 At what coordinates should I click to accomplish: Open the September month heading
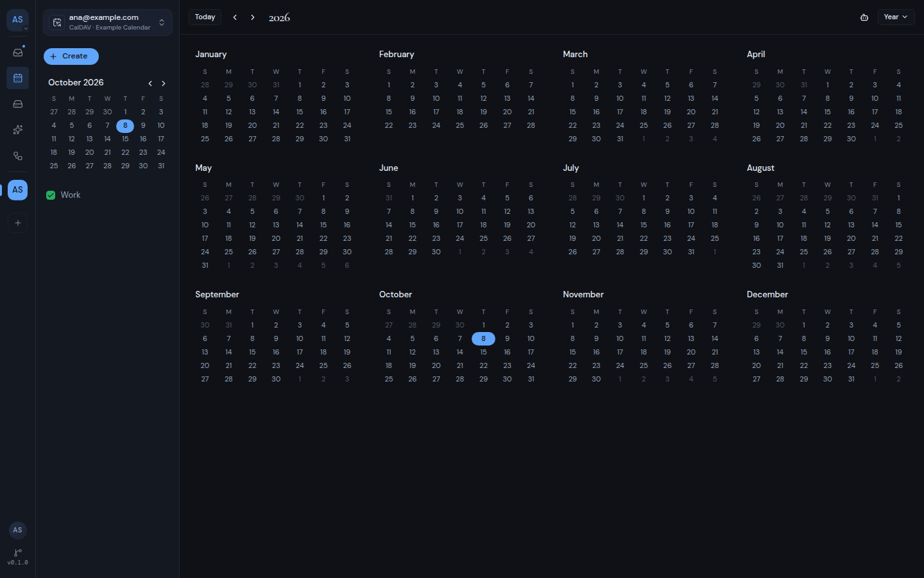(x=217, y=295)
